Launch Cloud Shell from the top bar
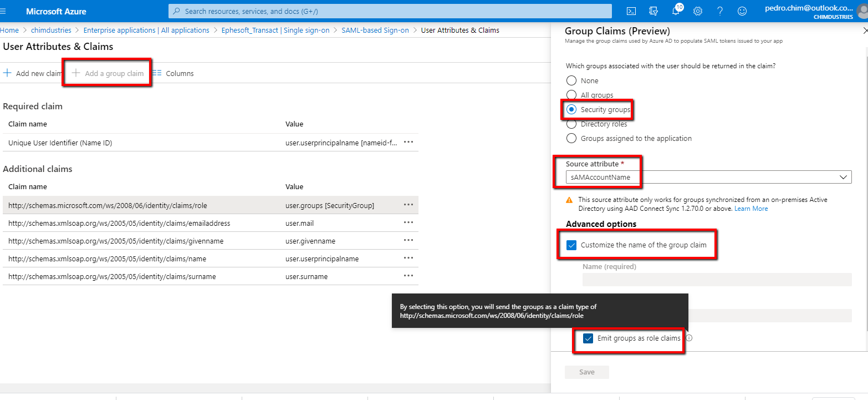The width and height of the screenshot is (868, 400). (x=631, y=11)
